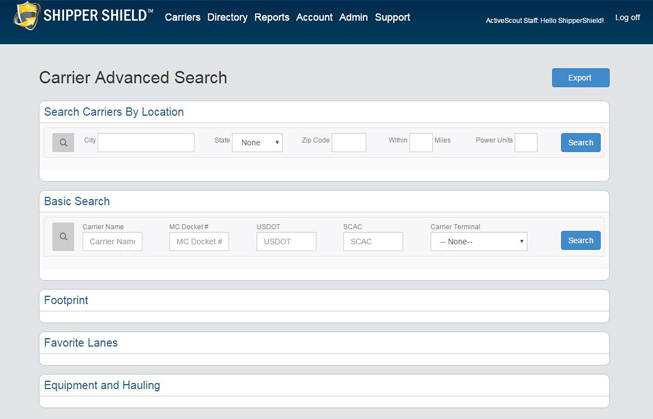This screenshot has width=653, height=419.
Task: Click the magnifier icon in Basic Search
Action: coord(63,237)
